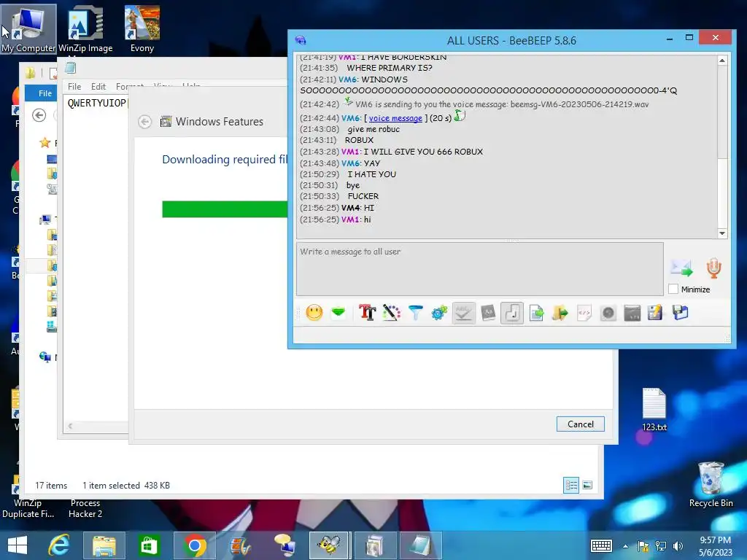The width and height of the screenshot is (747, 560).
Task: Open File Explorer from taskbar
Action: [104, 545]
